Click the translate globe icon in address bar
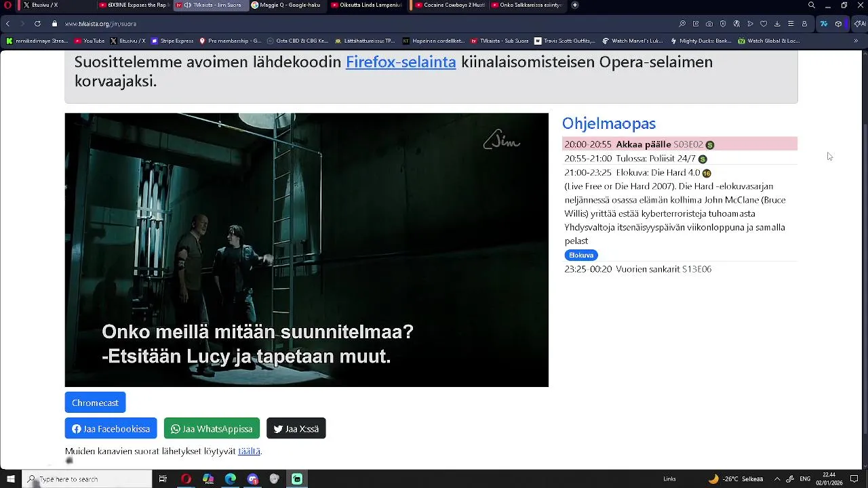This screenshot has height=488, width=868. coord(736,24)
